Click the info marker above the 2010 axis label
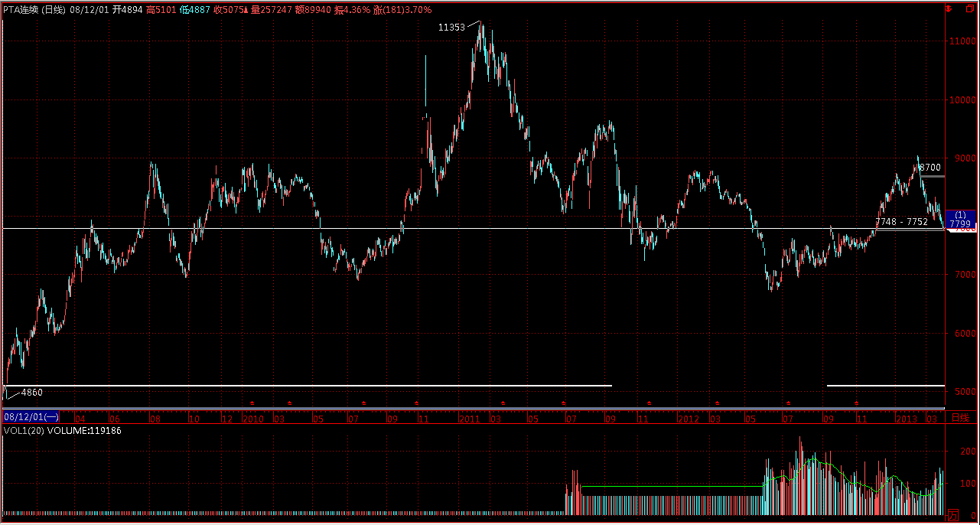The image size is (980, 525). [252, 403]
